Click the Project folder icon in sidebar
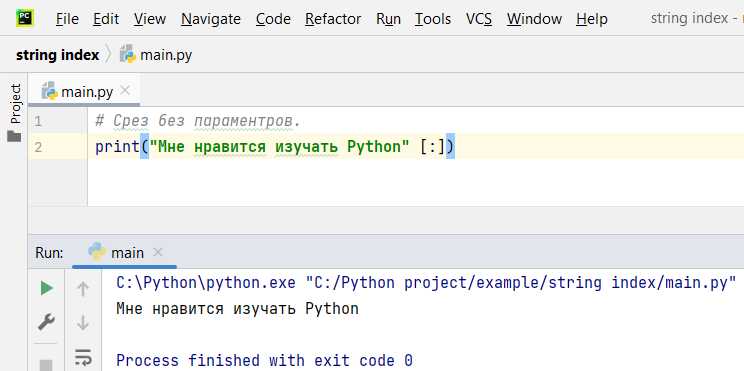This screenshot has height=371, width=744. 15,137
